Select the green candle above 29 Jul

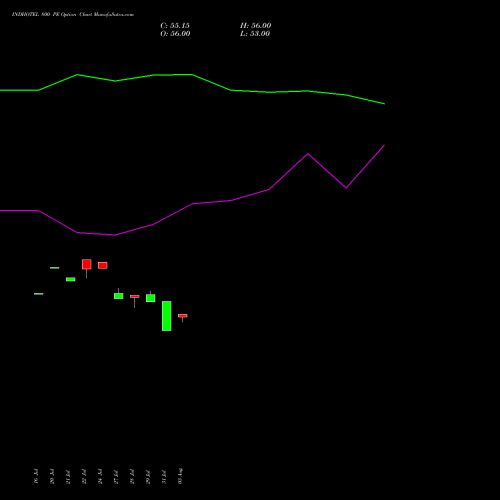tap(151, 298)
